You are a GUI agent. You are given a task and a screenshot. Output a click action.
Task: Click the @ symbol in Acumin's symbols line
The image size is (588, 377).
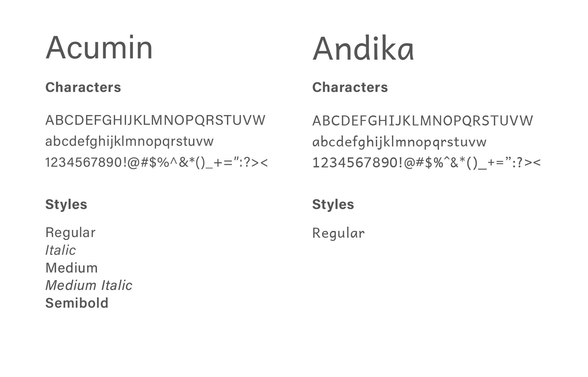(133, 163)
